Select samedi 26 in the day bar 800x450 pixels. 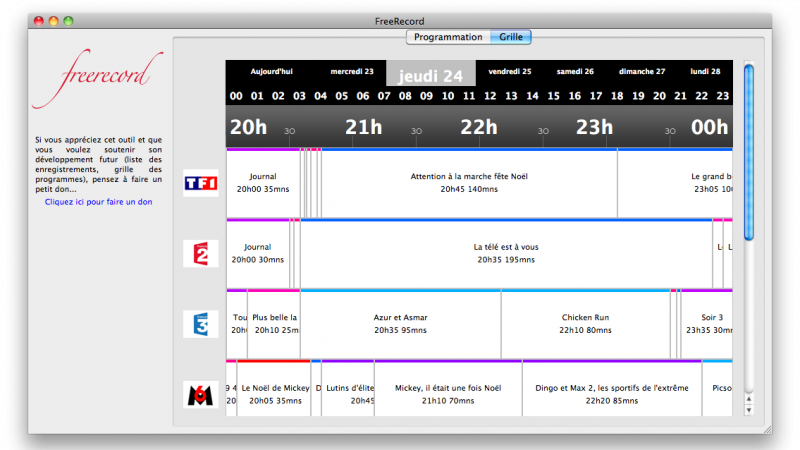(575, 71)
